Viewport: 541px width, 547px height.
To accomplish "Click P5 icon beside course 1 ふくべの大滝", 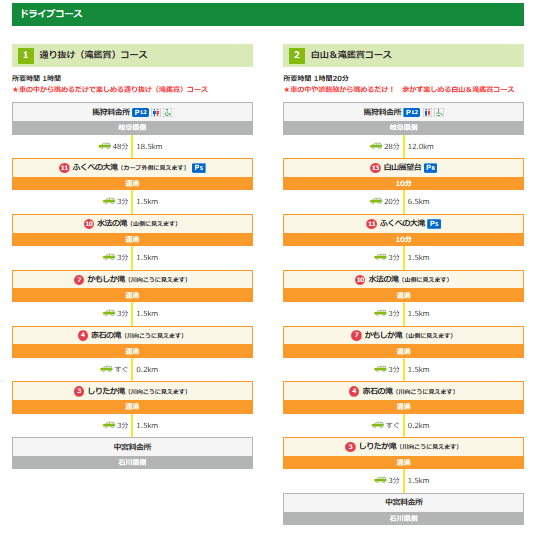I will (x=199, y=168).
